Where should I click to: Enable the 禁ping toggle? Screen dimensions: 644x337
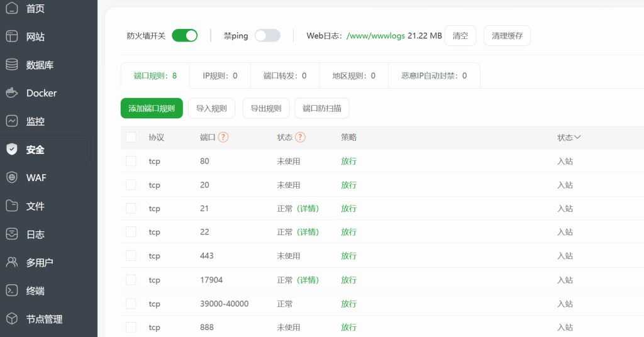click(x=267, y=36)
